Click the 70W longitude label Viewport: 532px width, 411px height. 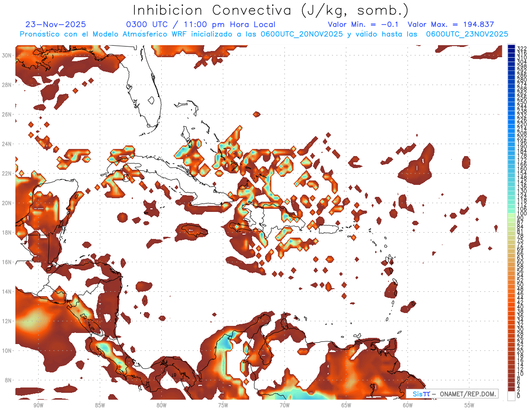(285, 405)
